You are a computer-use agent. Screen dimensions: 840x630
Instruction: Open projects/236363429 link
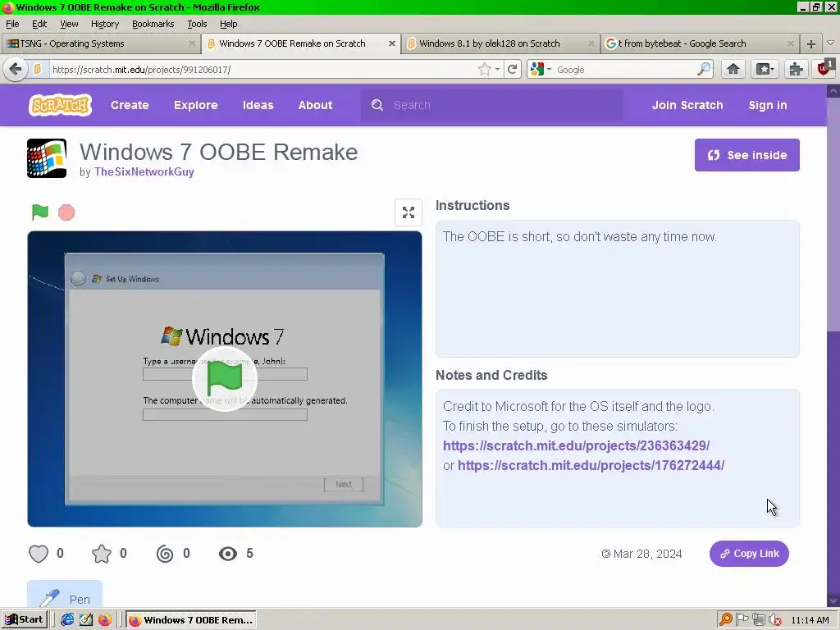(x=576, y=445)
